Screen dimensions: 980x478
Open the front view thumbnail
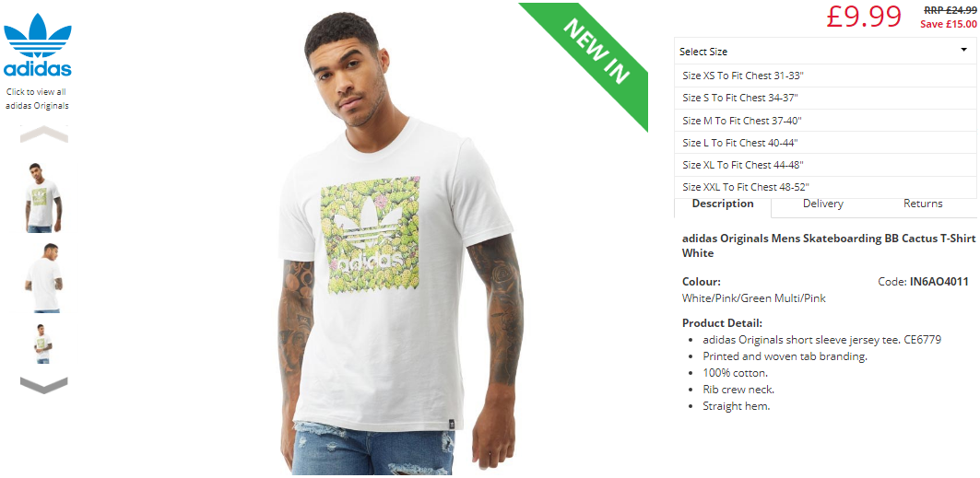pyautogui.click(x=43, y=198)
